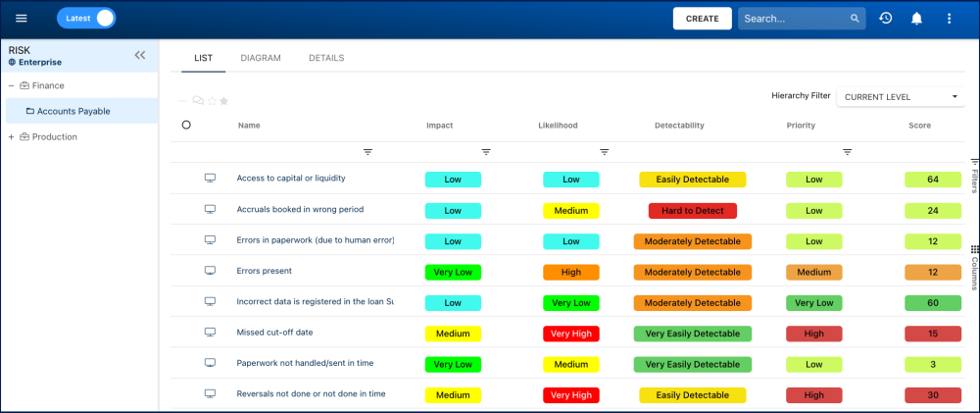The height and width of the screenshot is (413, 980).
Task: Click red 'Hard to Detect' swatch
Action: click(693, 211)
